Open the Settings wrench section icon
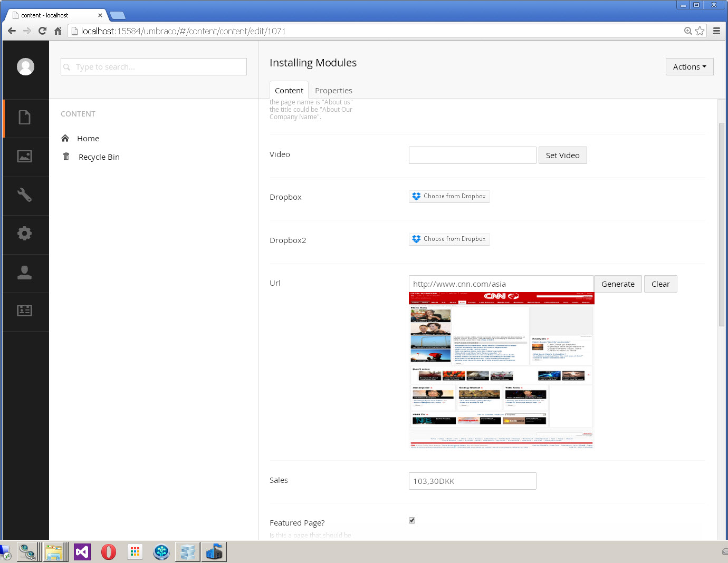 coord(25,195)
